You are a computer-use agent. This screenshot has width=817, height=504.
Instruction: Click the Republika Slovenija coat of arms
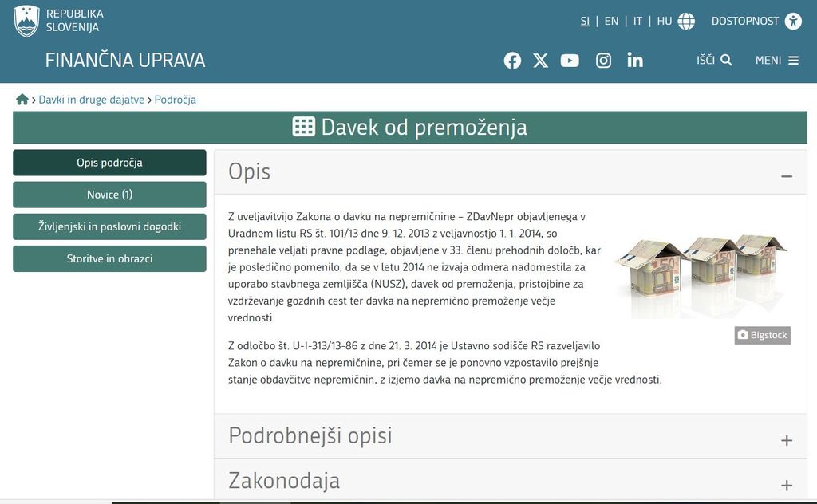26,21
